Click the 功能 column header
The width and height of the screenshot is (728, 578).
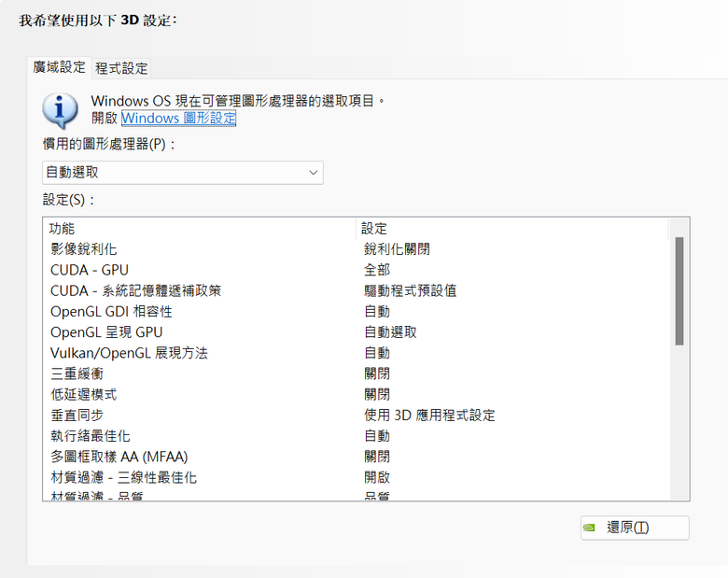coord(63,228)
